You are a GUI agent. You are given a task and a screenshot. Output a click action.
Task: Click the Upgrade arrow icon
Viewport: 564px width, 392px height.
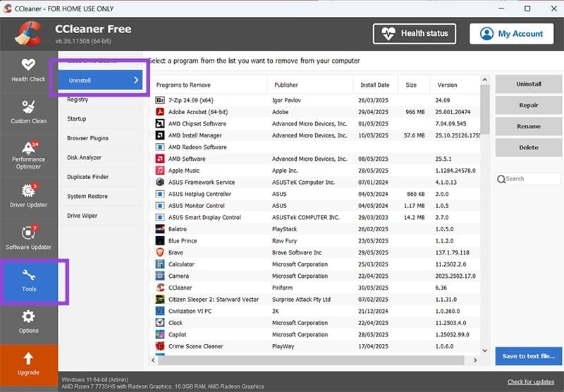pyautogui.click(x=29, y=360)
